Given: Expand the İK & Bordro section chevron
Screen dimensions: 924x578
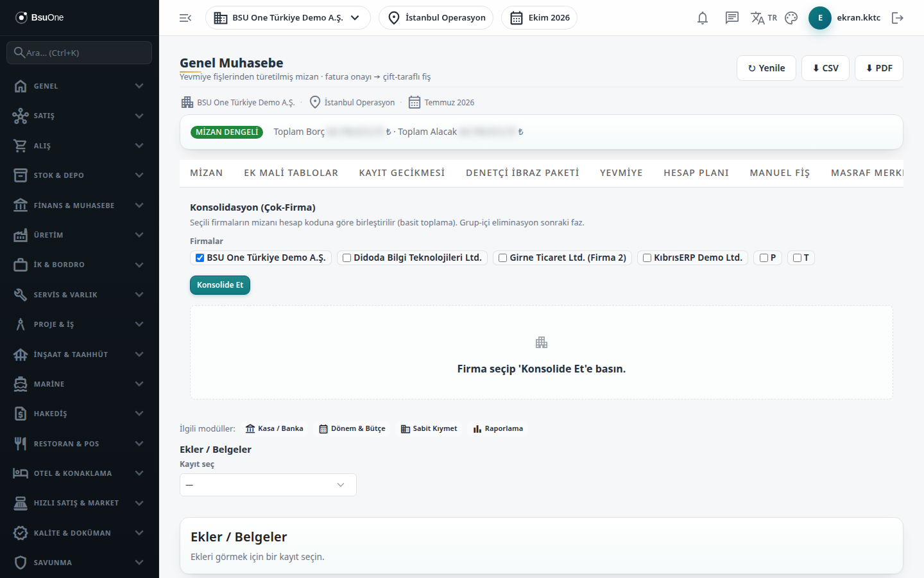Looking at the screenshot, I should tap(139, 265).
